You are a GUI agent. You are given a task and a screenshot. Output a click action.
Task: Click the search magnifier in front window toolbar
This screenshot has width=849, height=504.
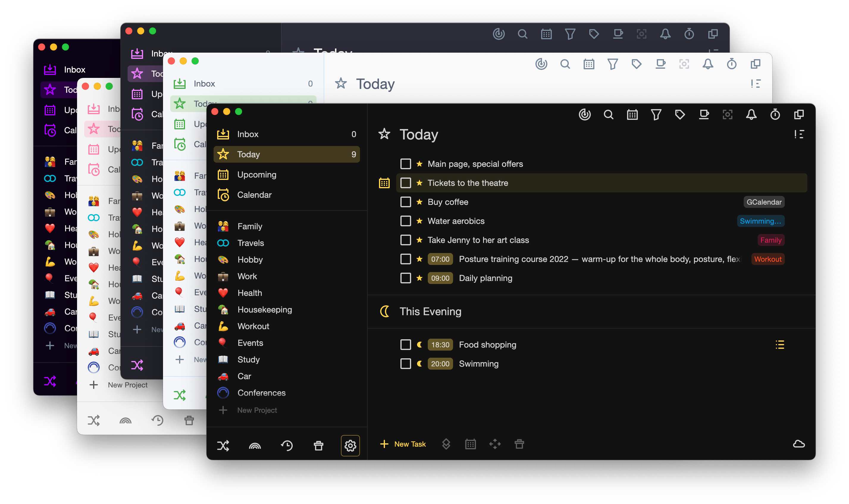608,114
